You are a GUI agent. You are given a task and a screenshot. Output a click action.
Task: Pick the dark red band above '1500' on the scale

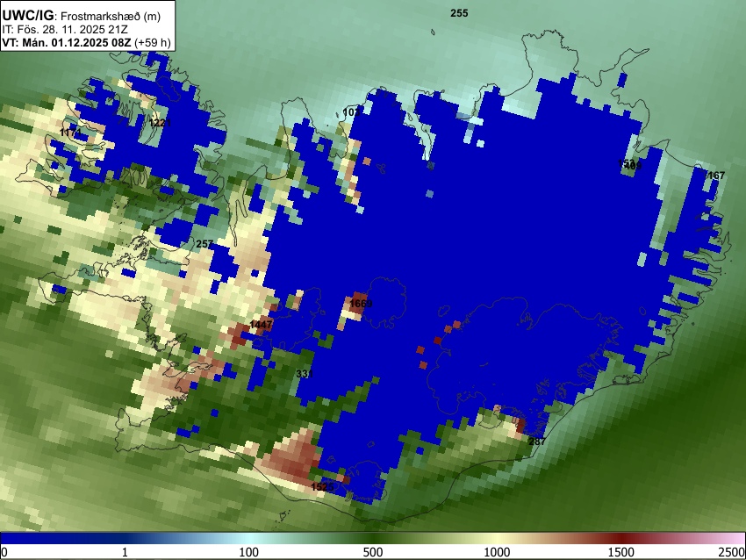pos(621,538)
